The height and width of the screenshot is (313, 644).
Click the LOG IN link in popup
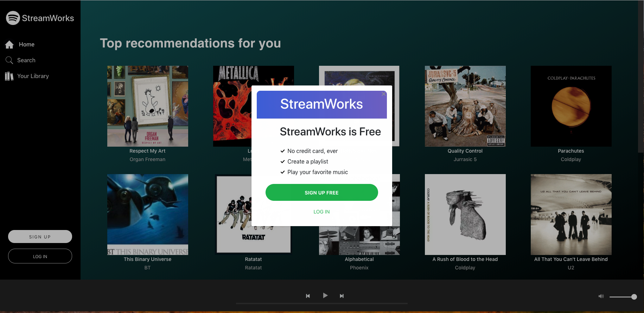click(321, 212)
